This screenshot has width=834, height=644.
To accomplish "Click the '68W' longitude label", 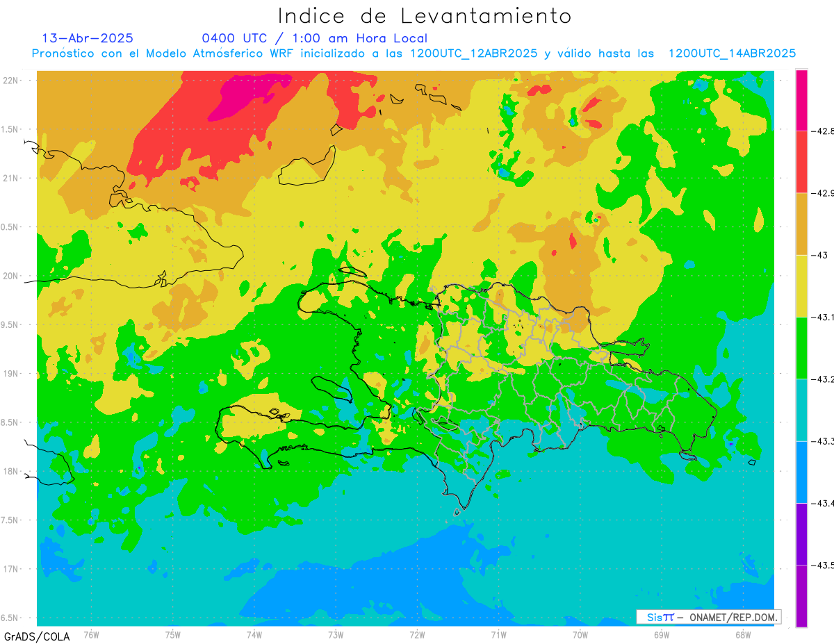I will 742,634.
